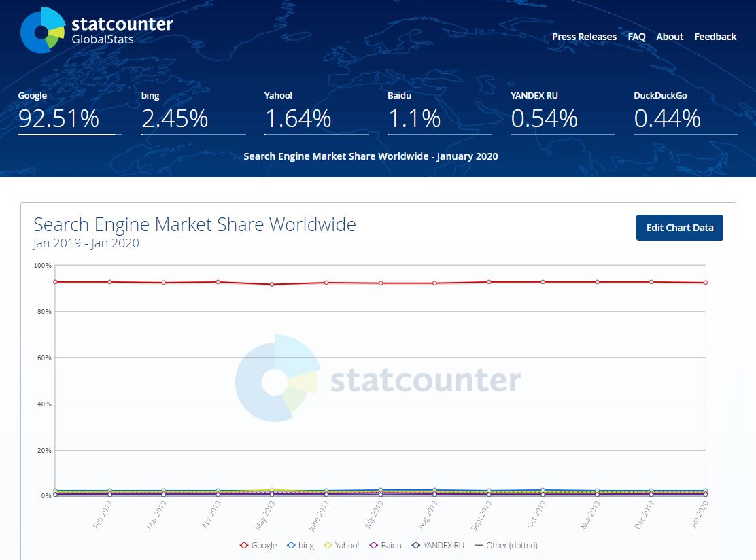This screenshot has width=756, height=560.
Task: Open the Feedback link
Action: [x=715, y=37]
